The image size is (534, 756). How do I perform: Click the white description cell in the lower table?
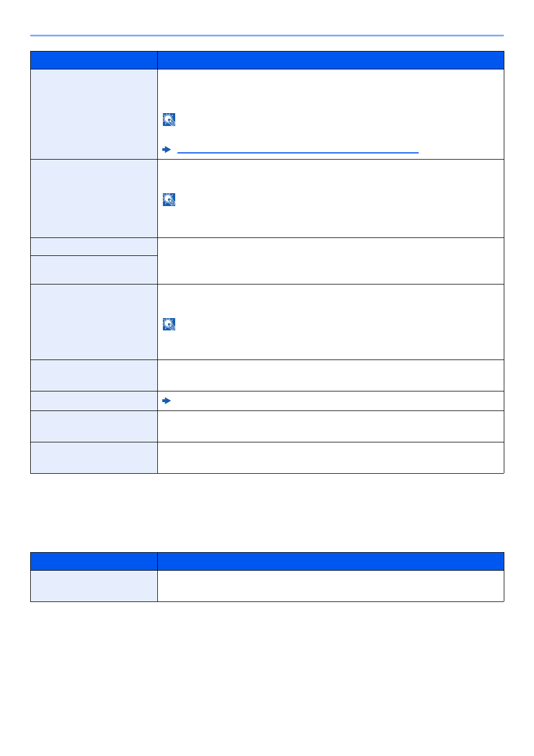(x=331, y=586)
